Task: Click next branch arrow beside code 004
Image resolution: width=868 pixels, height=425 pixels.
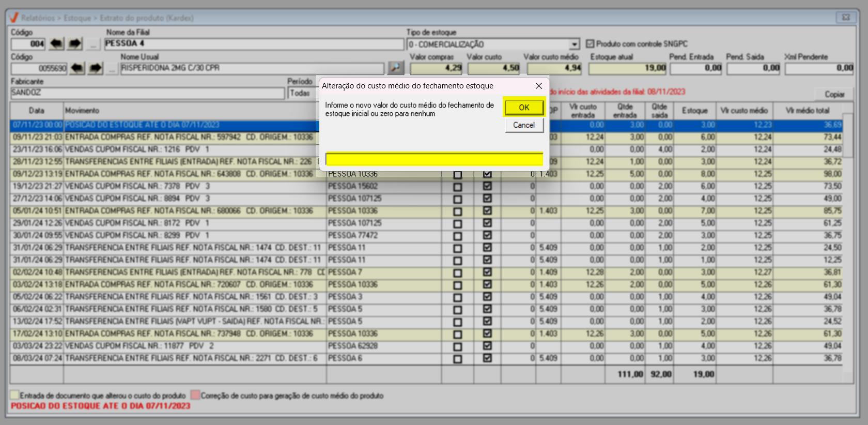Action: click(x=75, y=44)
